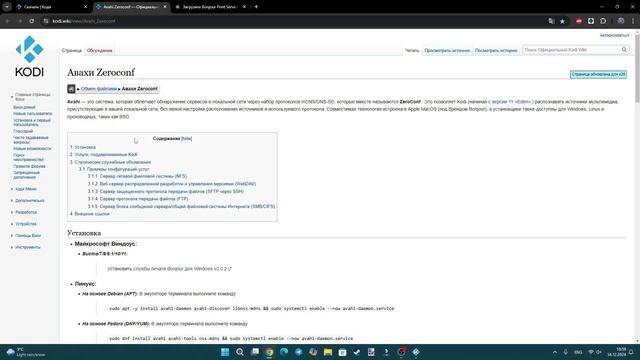The width and height of the screenshot is (640, 360).
Task: Click the red adblock extension icon
Action: [579, 21]
